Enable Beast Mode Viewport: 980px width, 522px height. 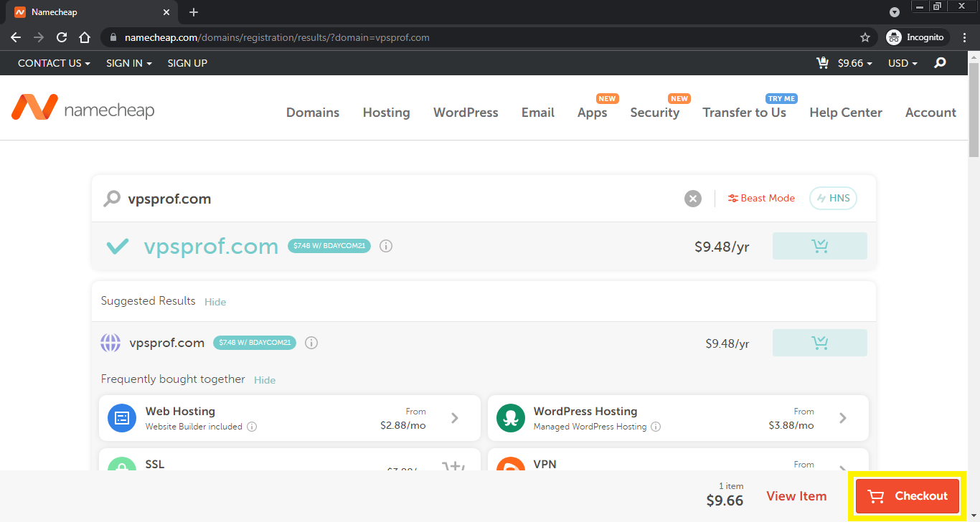pyautogui.click(x=761, y=199)
